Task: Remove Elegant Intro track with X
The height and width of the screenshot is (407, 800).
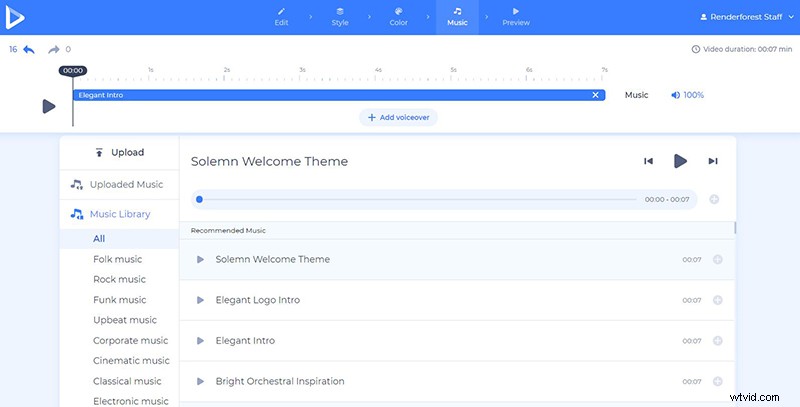Action: pyautogui.click(x=596, y=95)
